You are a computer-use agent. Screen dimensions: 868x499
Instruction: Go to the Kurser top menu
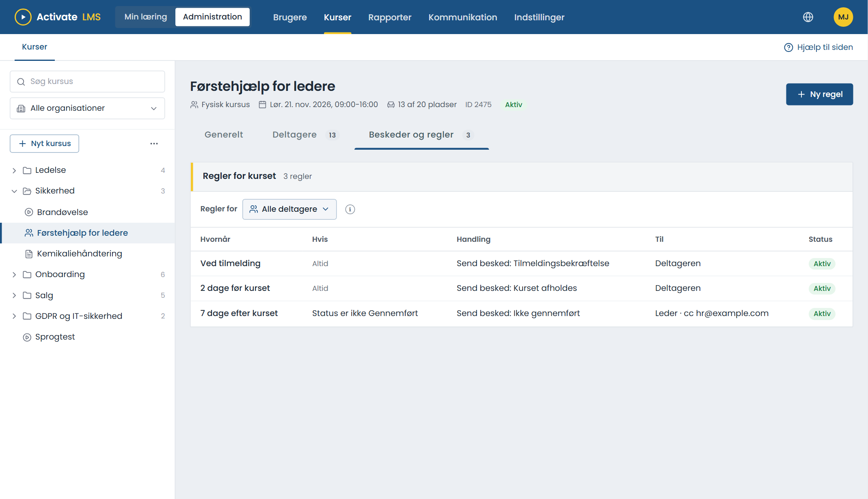(337, 17)
